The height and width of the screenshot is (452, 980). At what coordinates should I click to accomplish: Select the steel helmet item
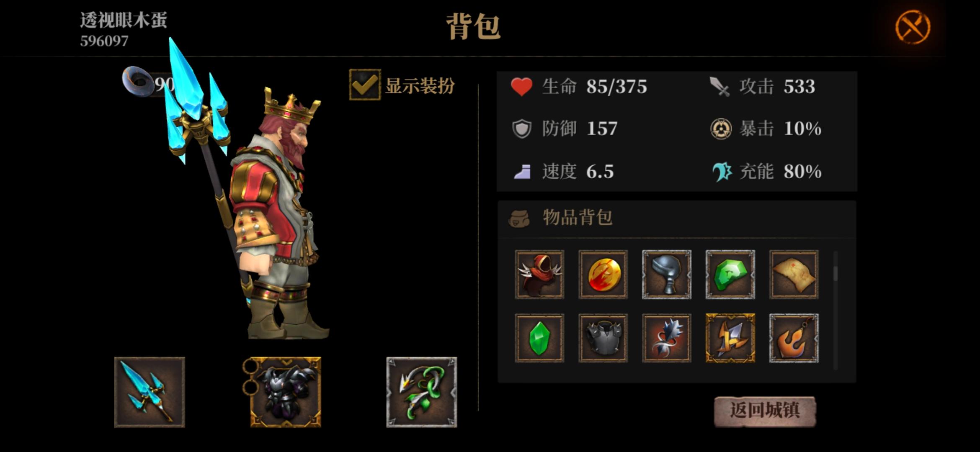tap(667, 275)
